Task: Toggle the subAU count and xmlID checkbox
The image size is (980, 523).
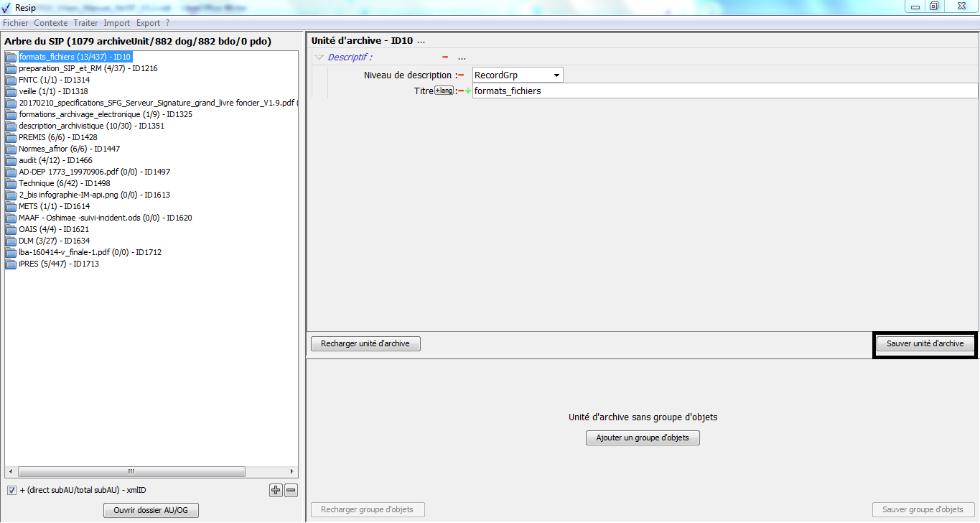Action: (11, 491)
